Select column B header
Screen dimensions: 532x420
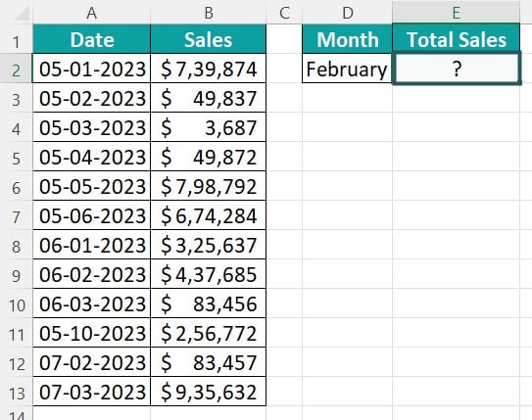(x=209, y=13)
